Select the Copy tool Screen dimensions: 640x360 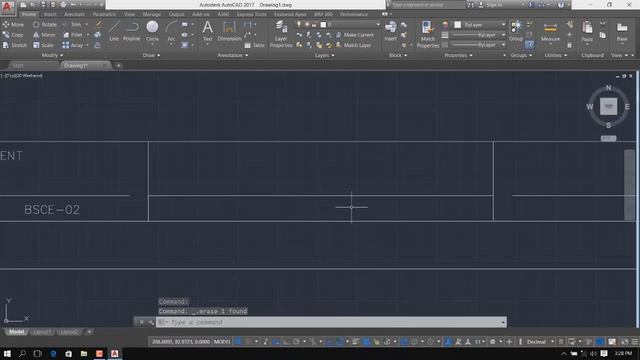click(x=13, y=35)
